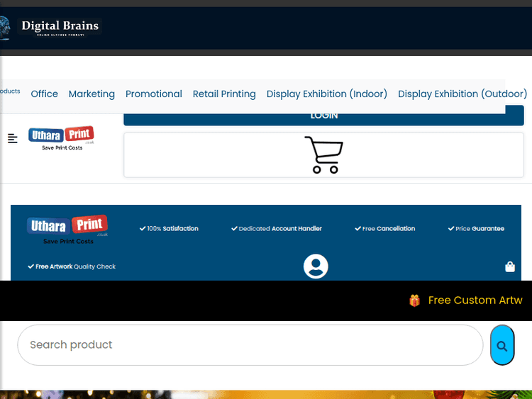Click the magnifier search button
This screenshot has width=532, height=399.
pos(502,346)
